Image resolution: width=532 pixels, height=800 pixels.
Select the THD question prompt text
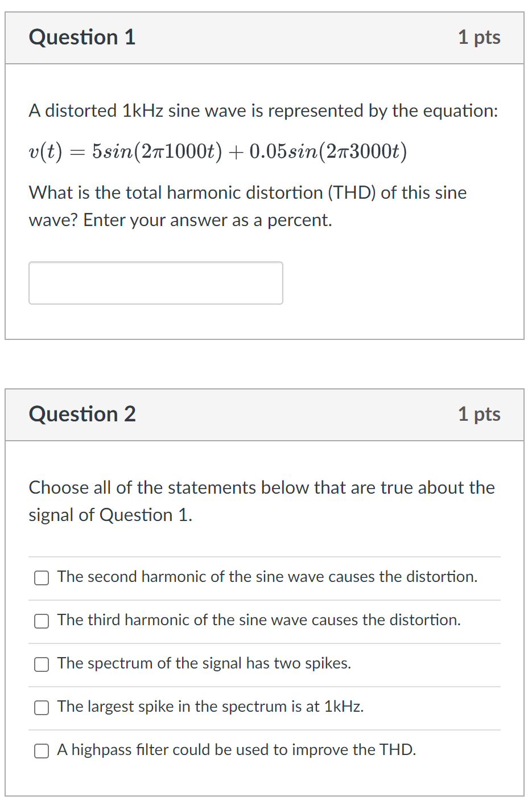pos(248,206)
